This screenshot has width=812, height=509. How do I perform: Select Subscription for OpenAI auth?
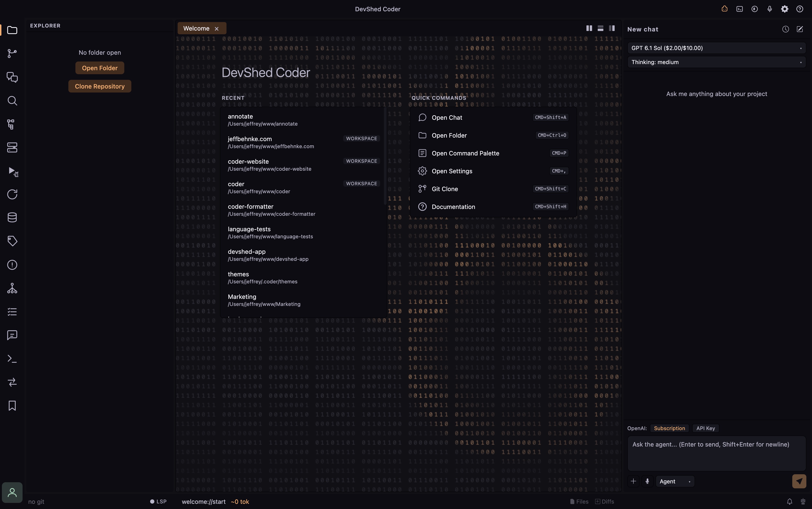click(x=669, y=428)
